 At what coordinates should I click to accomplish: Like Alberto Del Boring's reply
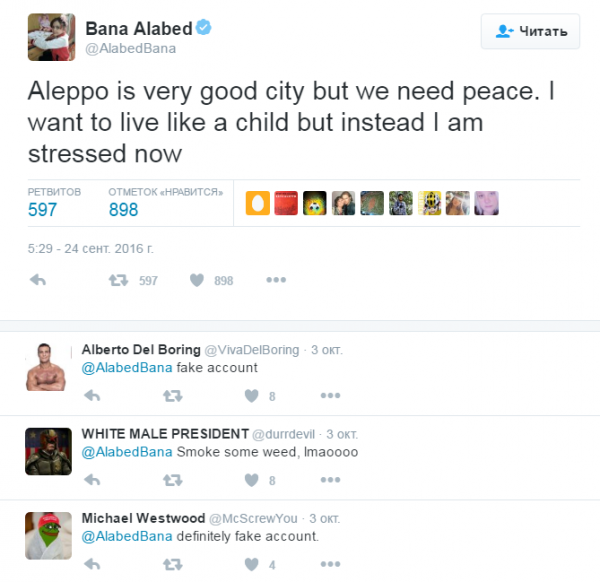coord(251,396)
